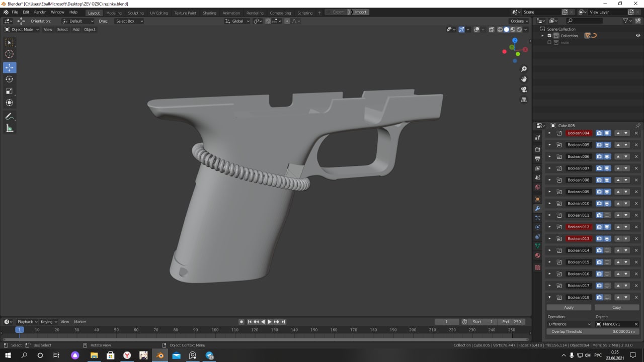The image size is (644, 362).
Task: Open the Render menu
Action: tap(40, 12)
